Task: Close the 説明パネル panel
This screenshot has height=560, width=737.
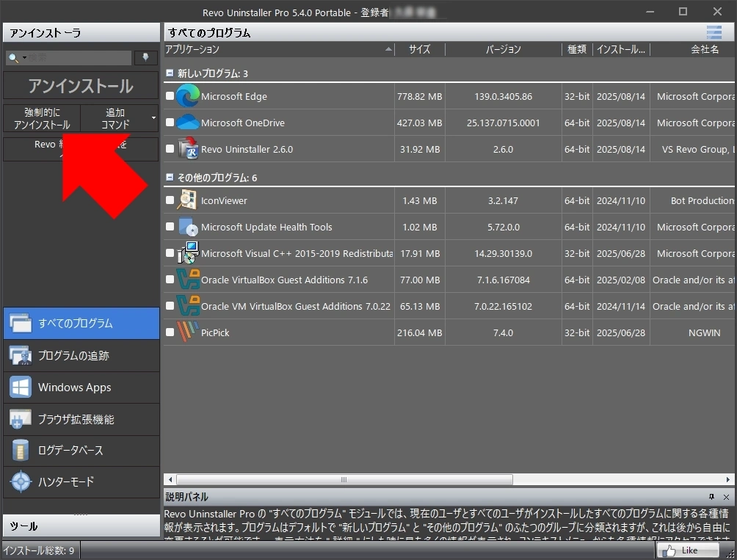Action: (726, 497)
